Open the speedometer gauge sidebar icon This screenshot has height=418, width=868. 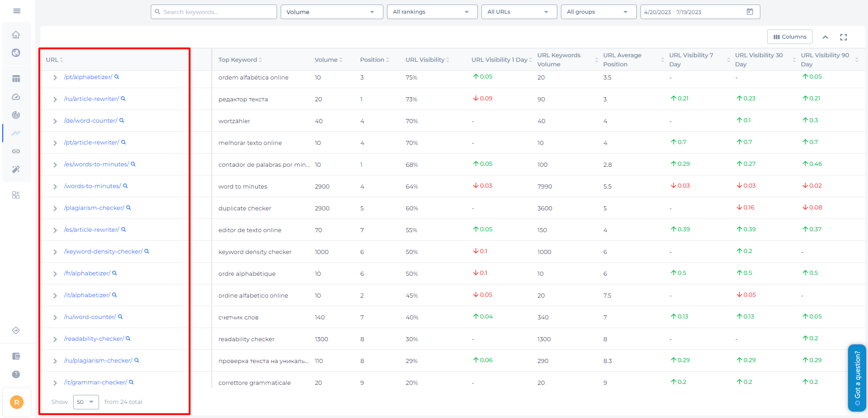click(16, 97)
